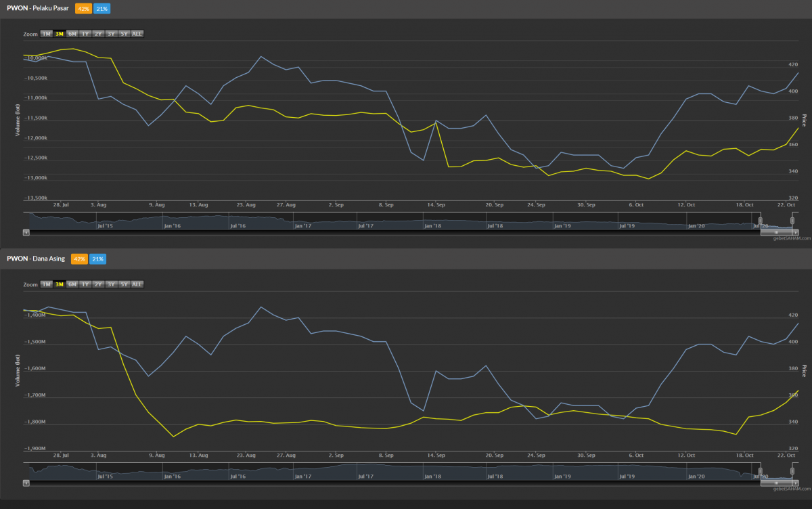The height and width of the screenshot is (509, 812).
Task: Select 6M zoom on Pelaku Pasar chart
Action: (x=72, y=34)
